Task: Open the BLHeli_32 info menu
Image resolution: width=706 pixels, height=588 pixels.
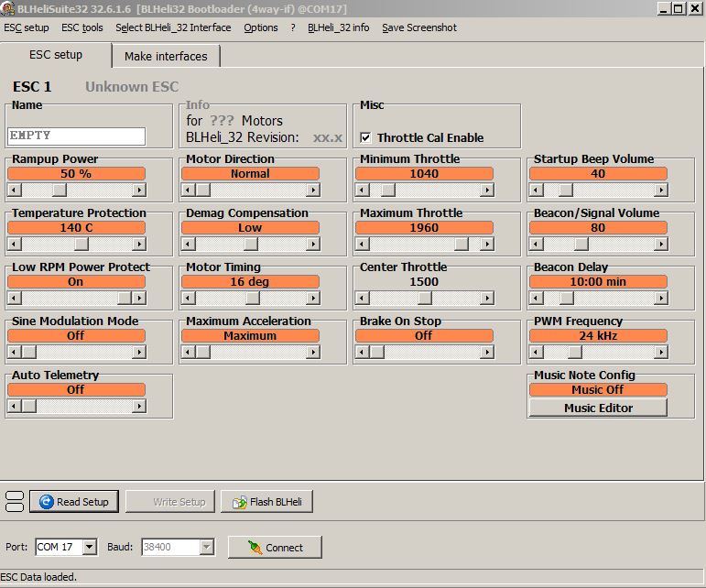Action: pyautogui.click(x=339, y=27)
